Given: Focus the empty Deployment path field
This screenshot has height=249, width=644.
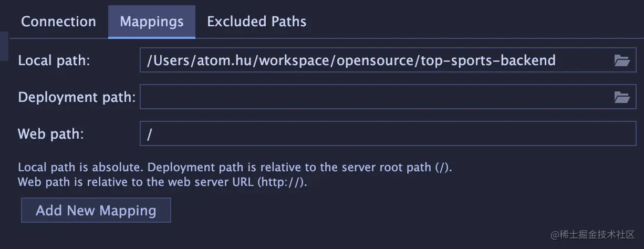Looking at the screenshot, I should 388,97.
